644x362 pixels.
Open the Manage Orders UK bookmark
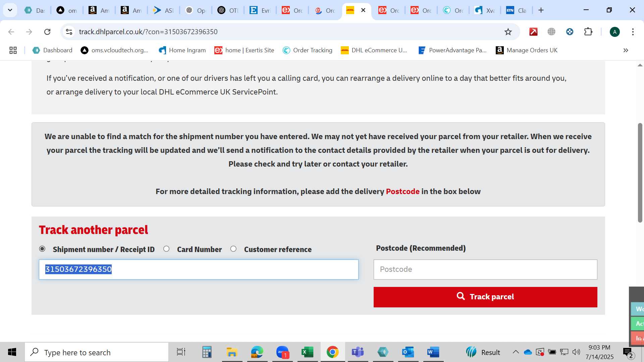click(527, 50)
